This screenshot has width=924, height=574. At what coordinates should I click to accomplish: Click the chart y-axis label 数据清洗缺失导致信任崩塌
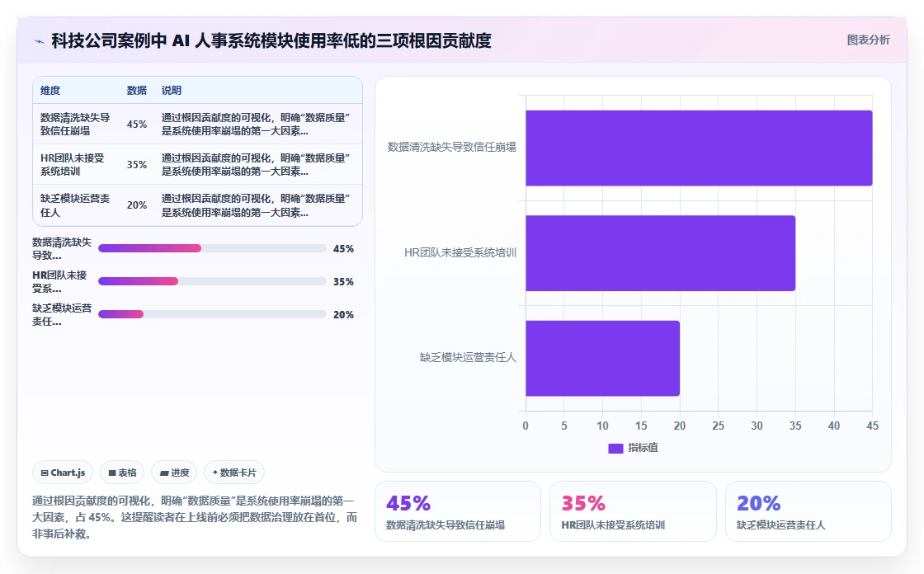[x=452, y=148]
